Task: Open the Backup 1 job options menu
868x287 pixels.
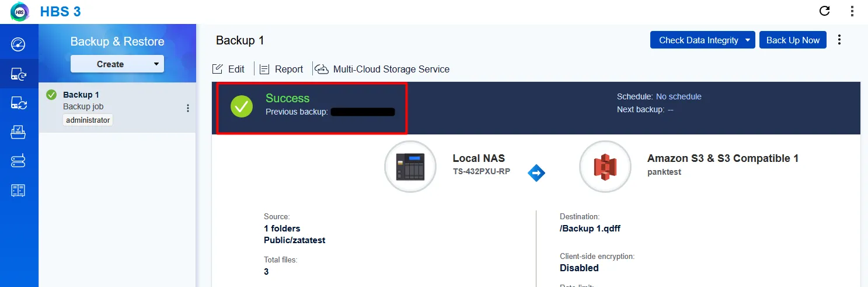Action: point(188,108)
